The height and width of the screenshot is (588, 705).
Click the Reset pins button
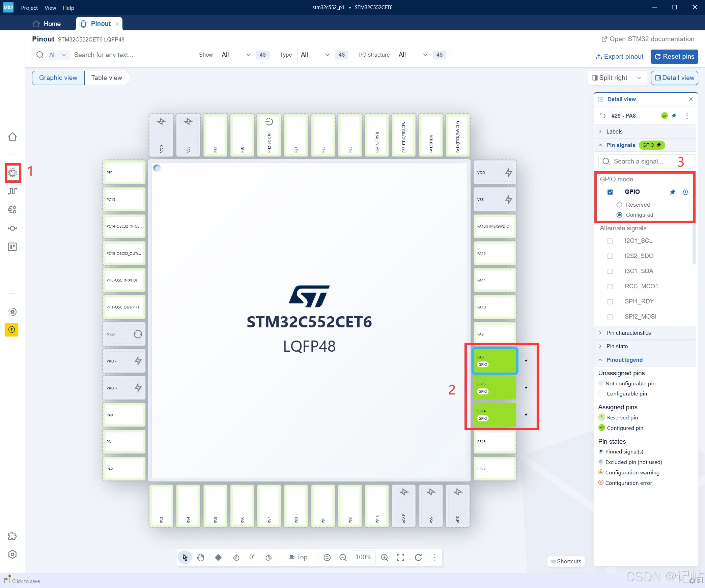tap(674, 56)
